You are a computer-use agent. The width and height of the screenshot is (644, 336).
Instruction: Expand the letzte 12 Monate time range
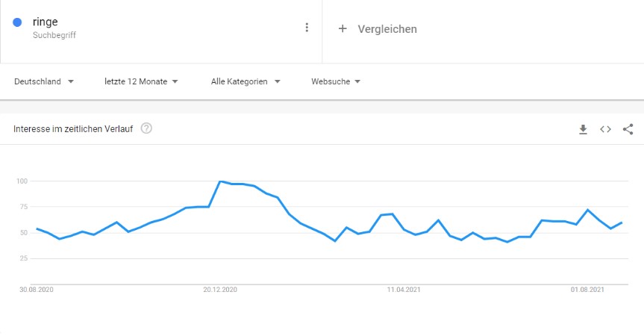(141, 81)
